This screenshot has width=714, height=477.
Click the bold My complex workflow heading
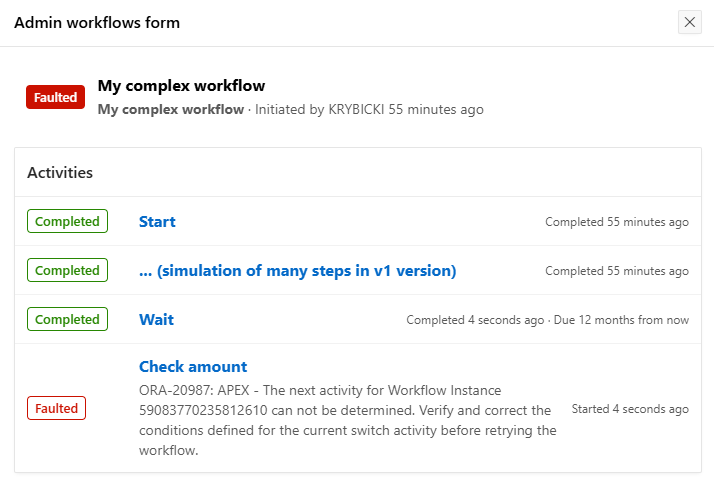coord(181,86)
